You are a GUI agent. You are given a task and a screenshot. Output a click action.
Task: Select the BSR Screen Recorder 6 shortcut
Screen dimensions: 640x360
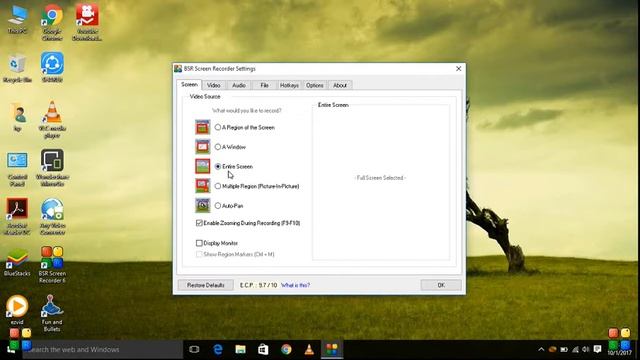click(x=52, y=265)
